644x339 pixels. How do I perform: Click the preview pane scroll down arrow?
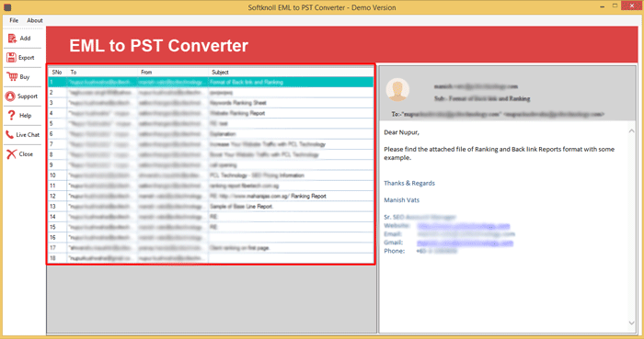(631, 323)
